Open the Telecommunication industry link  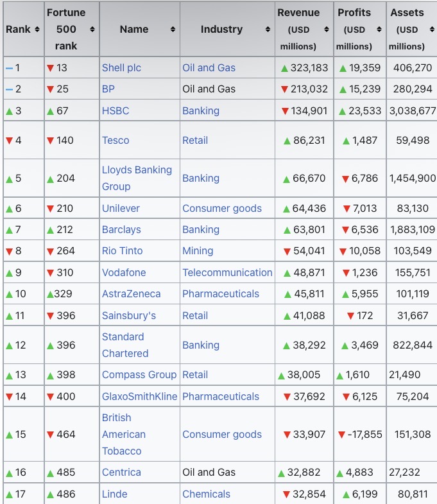click(227, 273)
